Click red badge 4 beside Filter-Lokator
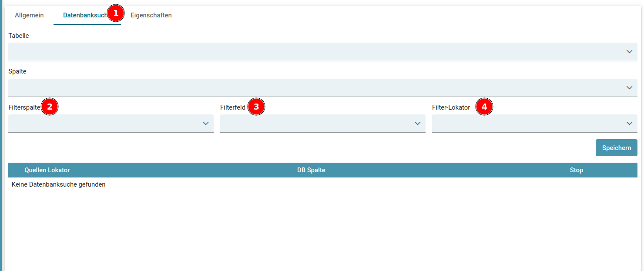The width and height of the screenshot is (644, 271). (x=484, y=107)
